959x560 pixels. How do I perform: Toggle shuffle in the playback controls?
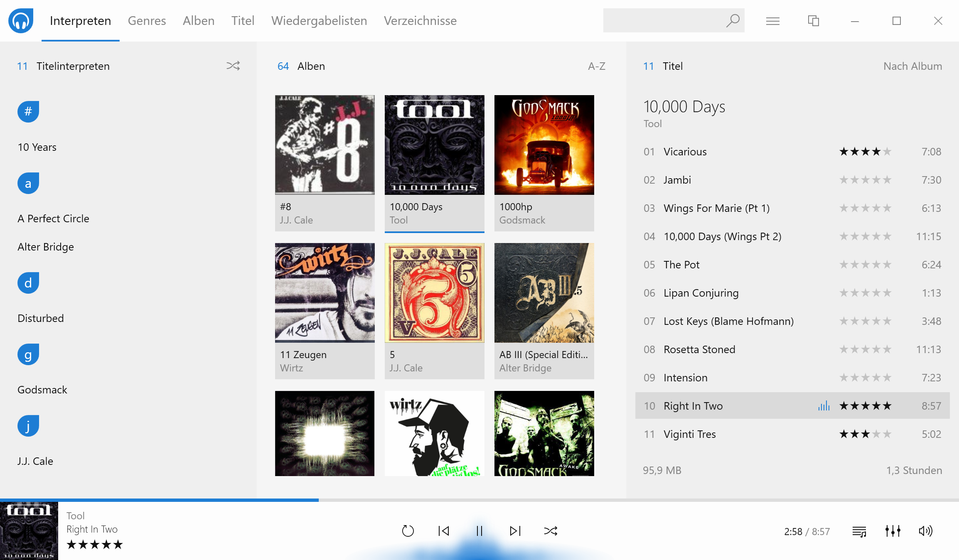point(551,531)
